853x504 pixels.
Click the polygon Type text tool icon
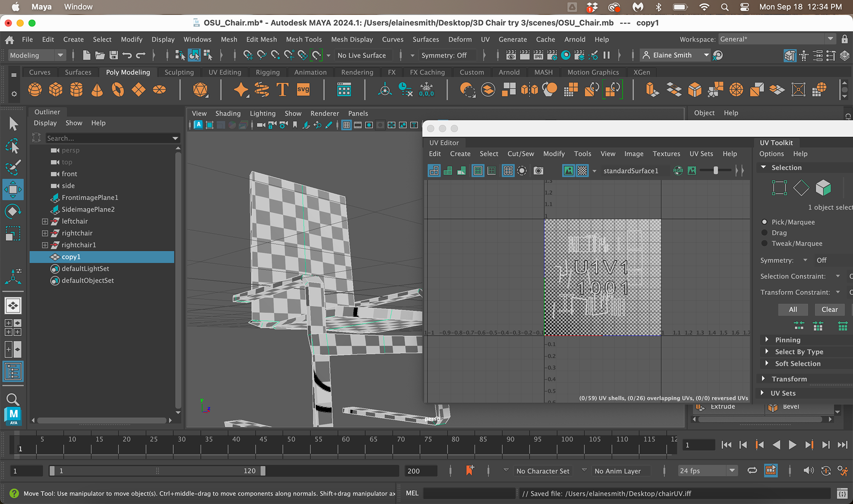[x=283, y=90]
